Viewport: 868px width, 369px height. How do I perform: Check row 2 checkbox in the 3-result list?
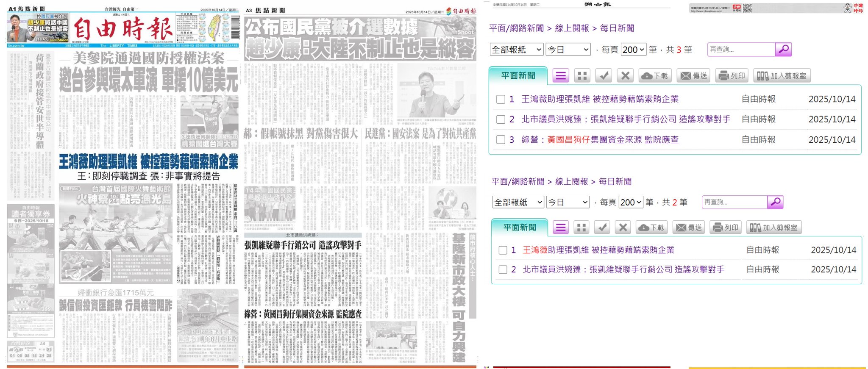coord(501,119)
